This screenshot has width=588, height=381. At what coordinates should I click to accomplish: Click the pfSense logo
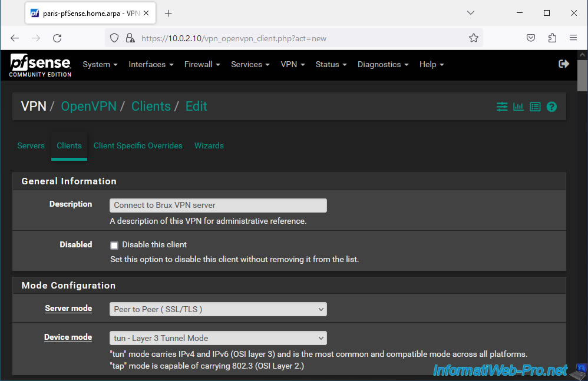(40, 65)
